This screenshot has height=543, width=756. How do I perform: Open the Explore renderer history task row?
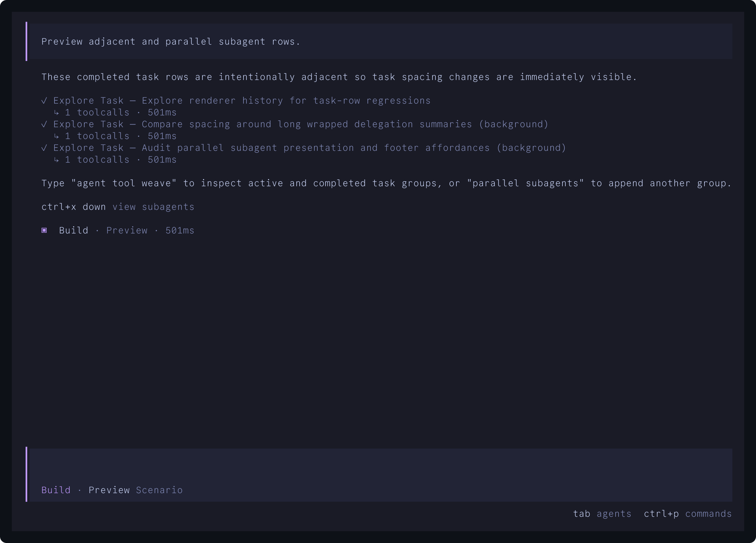click(x=236, y=101)
